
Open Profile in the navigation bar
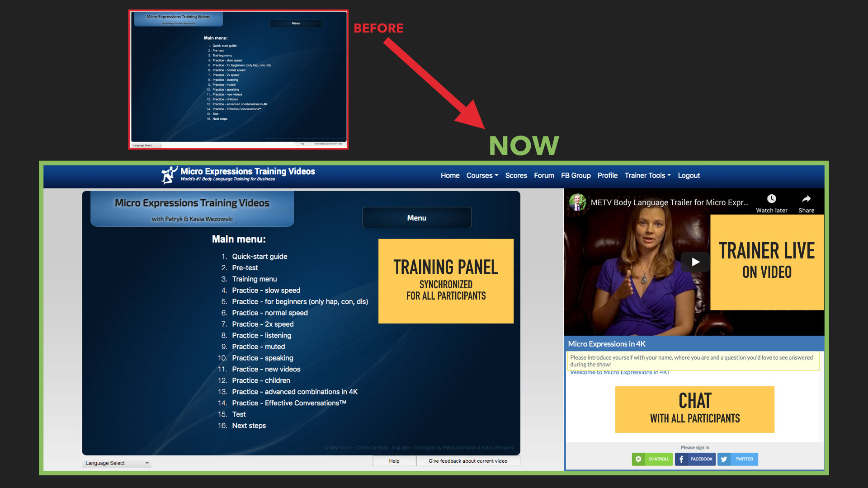coord(607,175)
